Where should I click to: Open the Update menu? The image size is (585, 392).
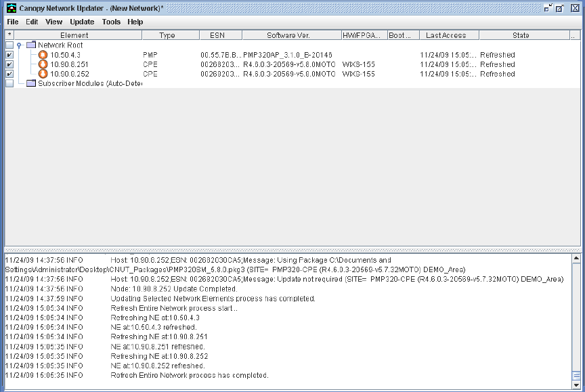82,22
